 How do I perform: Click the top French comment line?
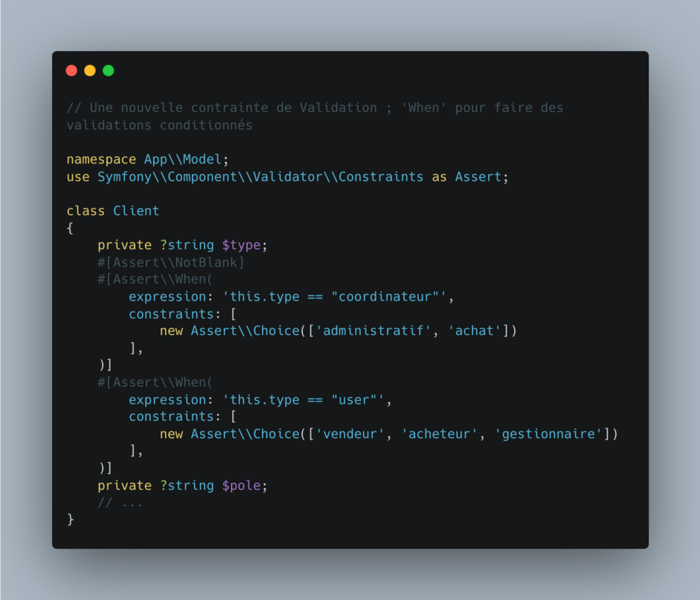314,108
